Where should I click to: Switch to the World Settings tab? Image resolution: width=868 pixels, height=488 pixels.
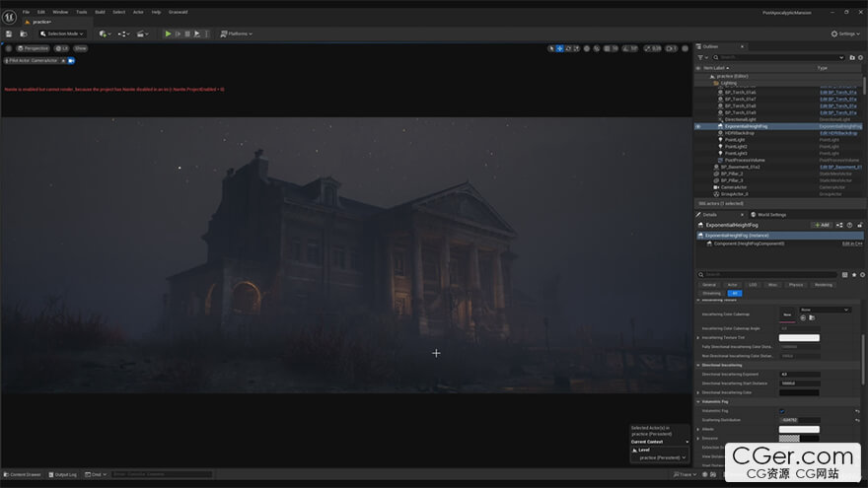coord(770,214)
